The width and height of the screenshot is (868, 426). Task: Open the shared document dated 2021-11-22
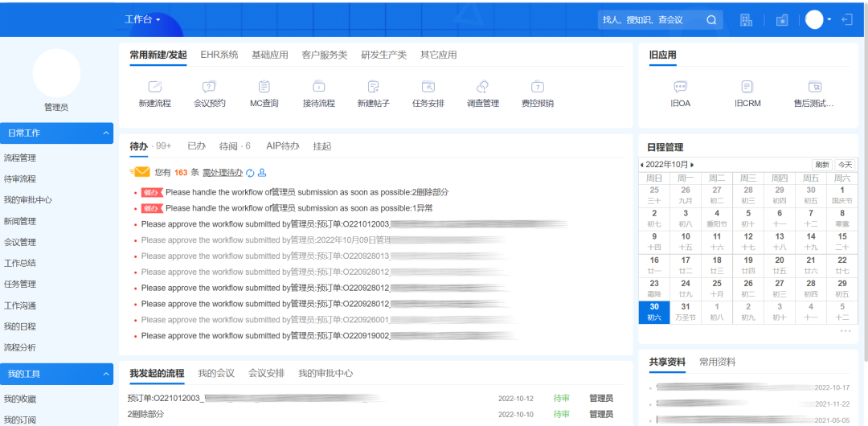[x=753, y=403]
